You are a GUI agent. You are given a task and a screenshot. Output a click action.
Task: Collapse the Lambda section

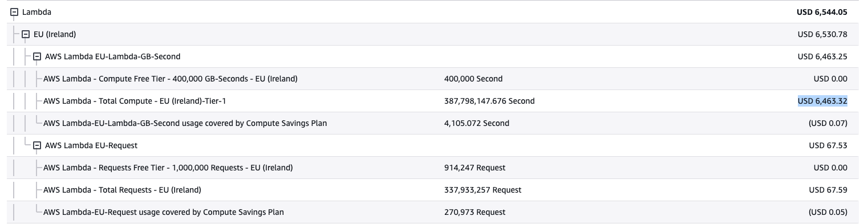tap(14, 12)
